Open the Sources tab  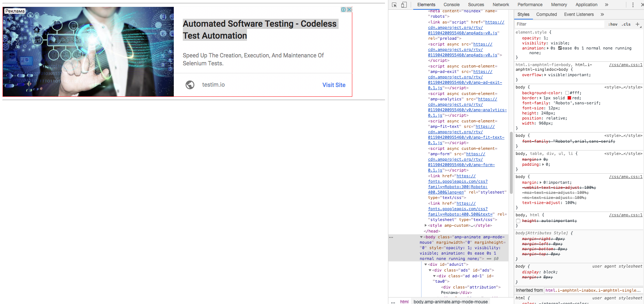click(x=476, y=5)
